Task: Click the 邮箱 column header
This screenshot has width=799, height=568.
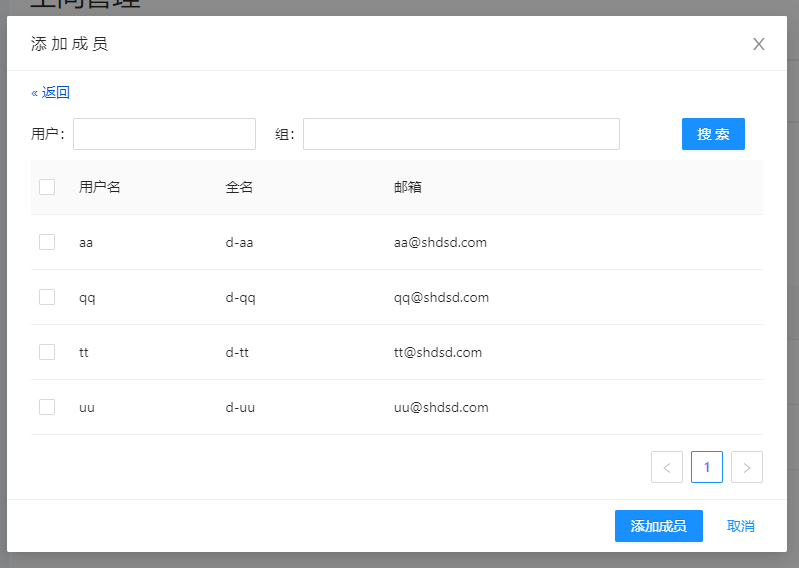Action: pyautogui.click(x=408, y=187)
